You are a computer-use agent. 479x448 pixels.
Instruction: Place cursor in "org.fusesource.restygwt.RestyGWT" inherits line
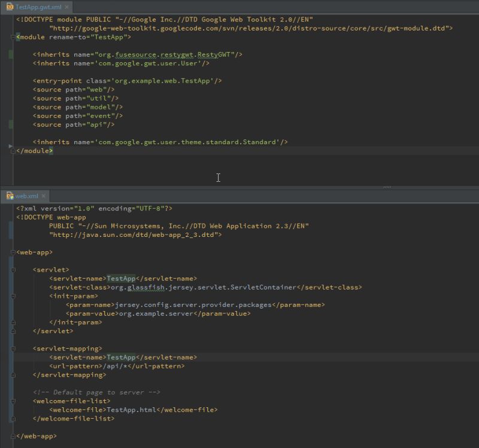(138, 54)
